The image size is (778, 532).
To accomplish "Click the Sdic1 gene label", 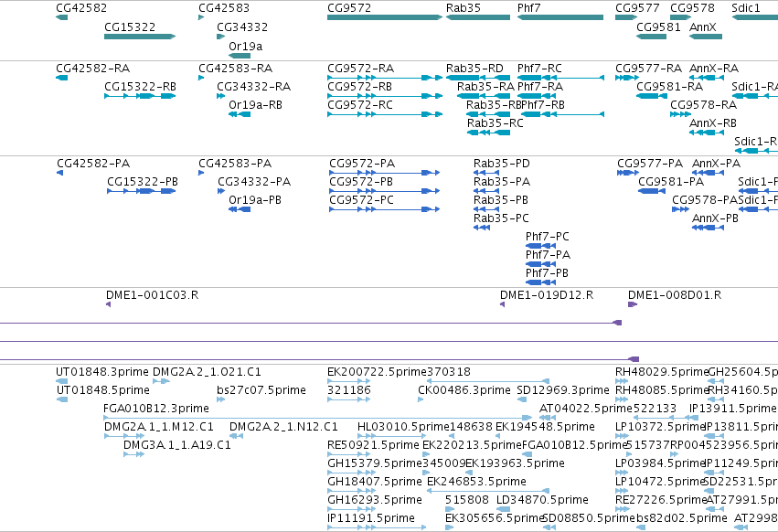I will tap(746, 8).
